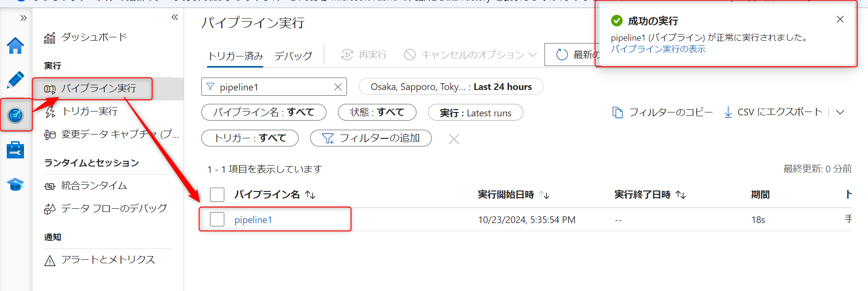
Task: Open the Author pencil hub
Action: pos(15,79)
